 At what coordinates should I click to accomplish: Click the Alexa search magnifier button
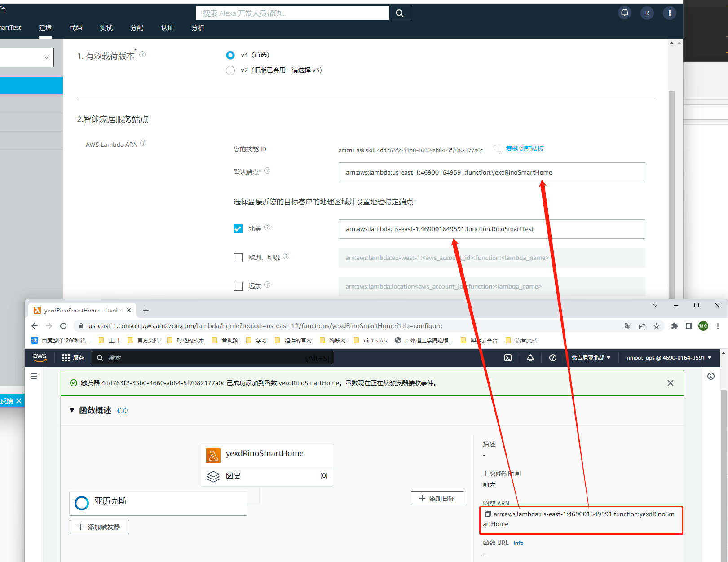click(x=400, y=13)
